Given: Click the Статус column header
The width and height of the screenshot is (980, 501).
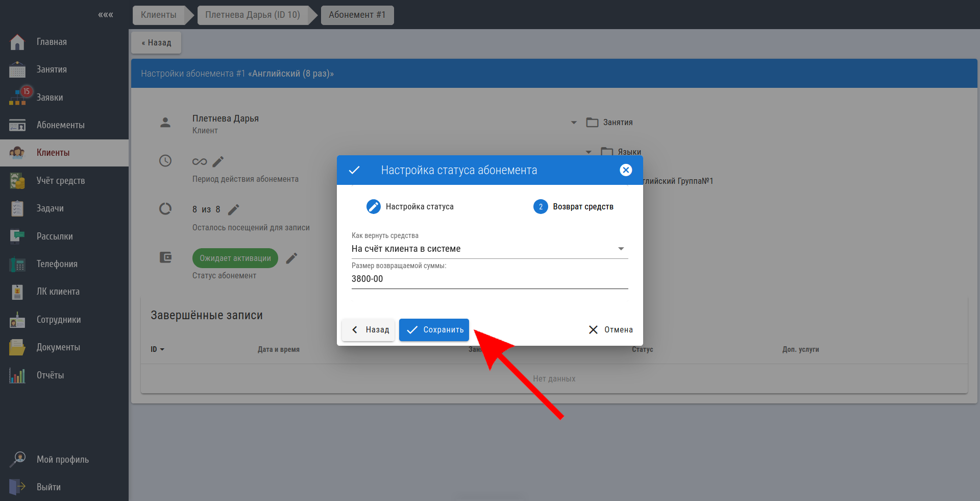Looking at the screenshot, I should (x=643, y=350).
